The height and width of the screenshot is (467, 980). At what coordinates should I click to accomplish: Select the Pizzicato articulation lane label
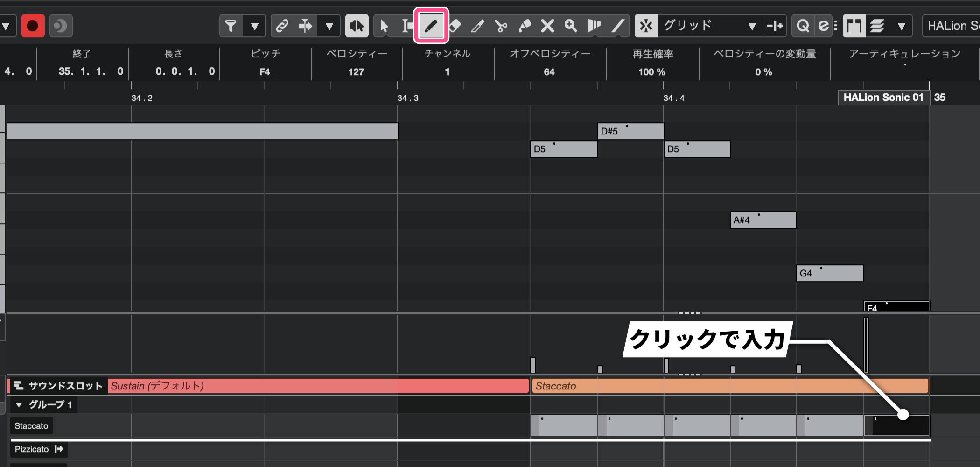32,449
